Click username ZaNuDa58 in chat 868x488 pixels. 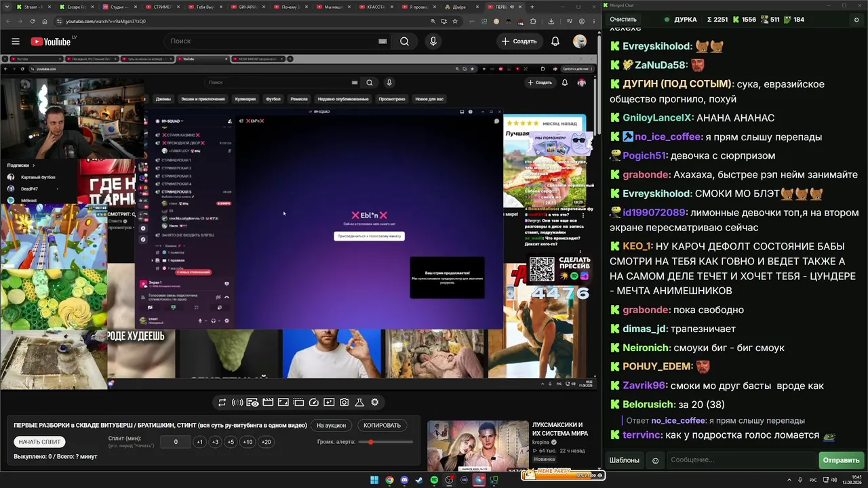pyautogui.click(x=661, y=65)
